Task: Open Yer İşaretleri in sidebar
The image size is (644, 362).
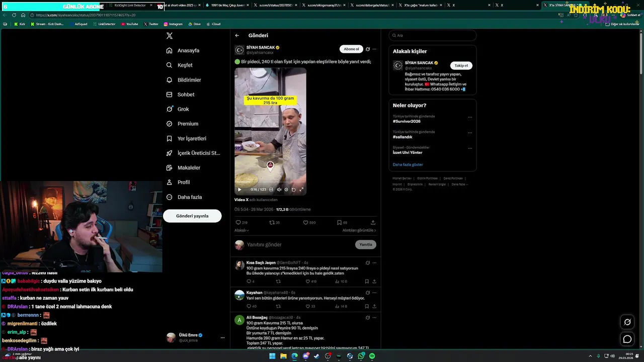Action: click(186, 138)
